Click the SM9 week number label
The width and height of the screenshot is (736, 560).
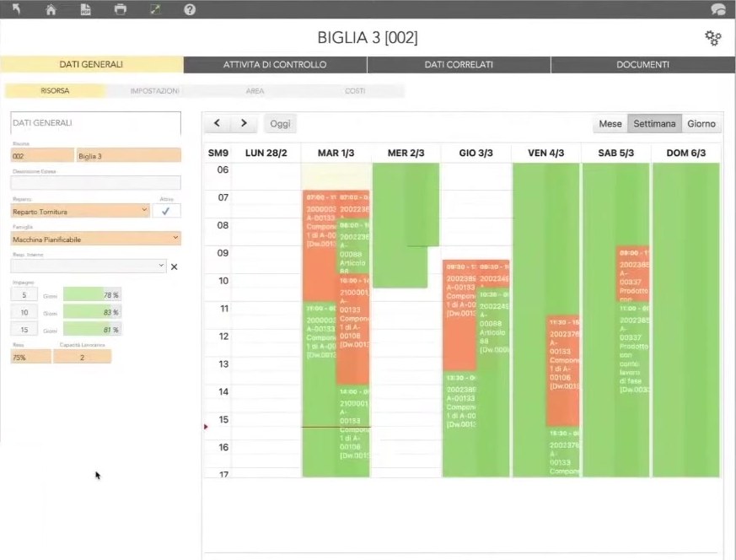tap(218, 153)
